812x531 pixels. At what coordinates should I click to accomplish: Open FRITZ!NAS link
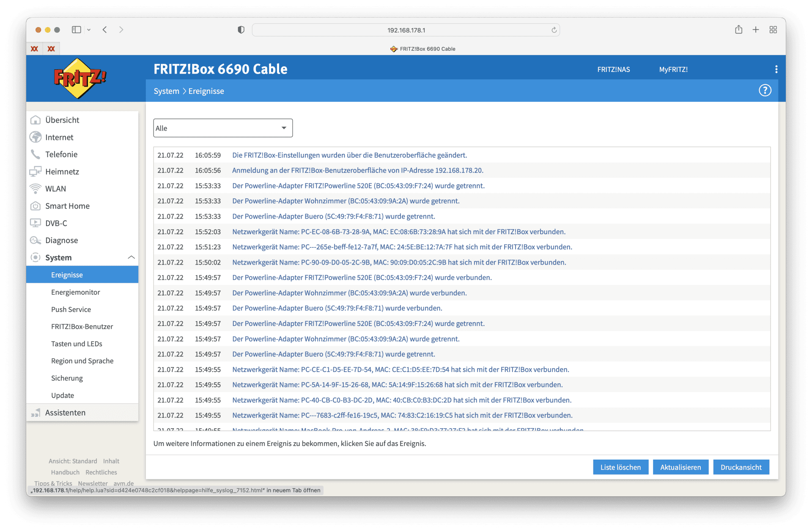(x=614, y=69)
